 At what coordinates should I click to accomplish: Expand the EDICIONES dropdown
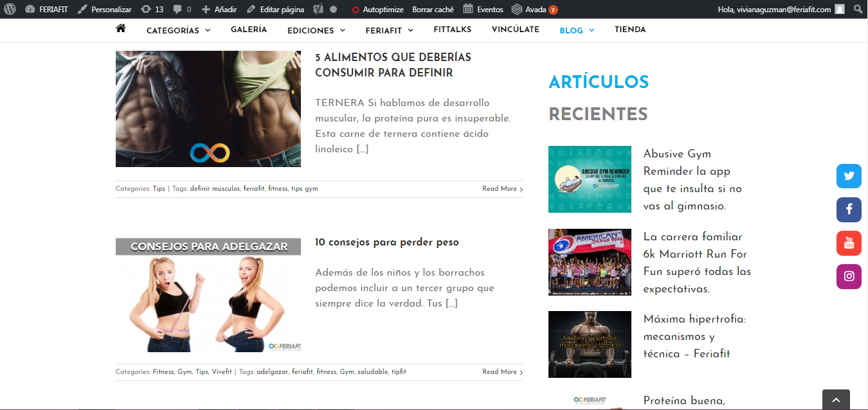click(x=316, y=30)
